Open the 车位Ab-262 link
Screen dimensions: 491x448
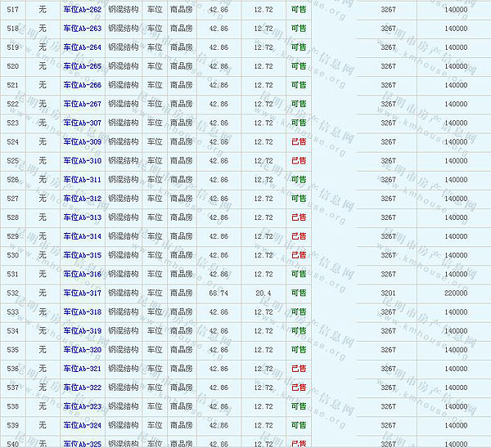(83, 10)
